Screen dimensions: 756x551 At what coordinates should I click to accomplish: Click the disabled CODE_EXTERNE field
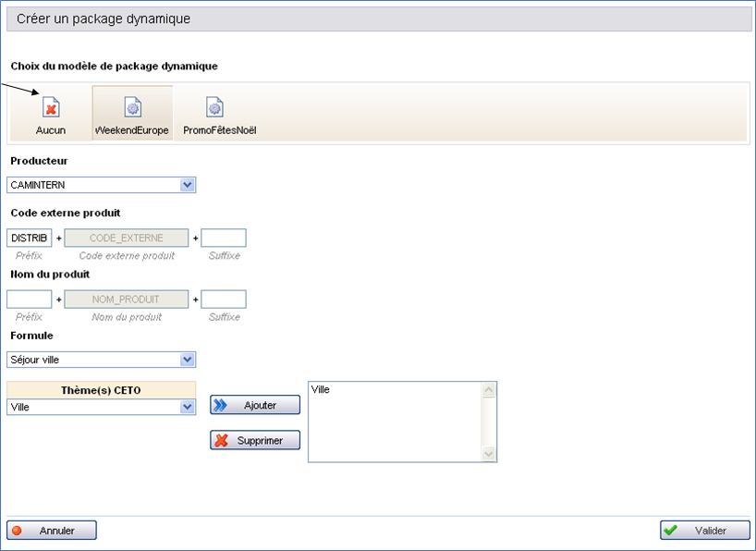click(x=126, y=239)
